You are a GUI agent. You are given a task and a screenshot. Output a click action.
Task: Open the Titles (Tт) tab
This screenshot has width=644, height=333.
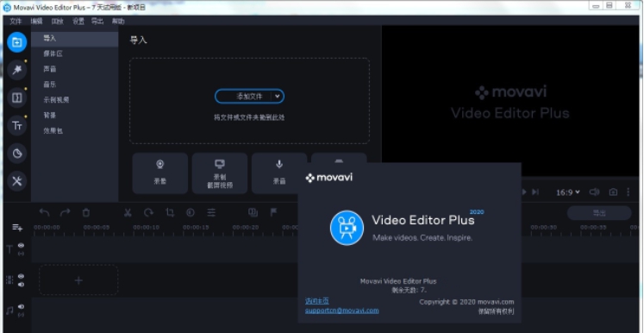coord(17,125)
